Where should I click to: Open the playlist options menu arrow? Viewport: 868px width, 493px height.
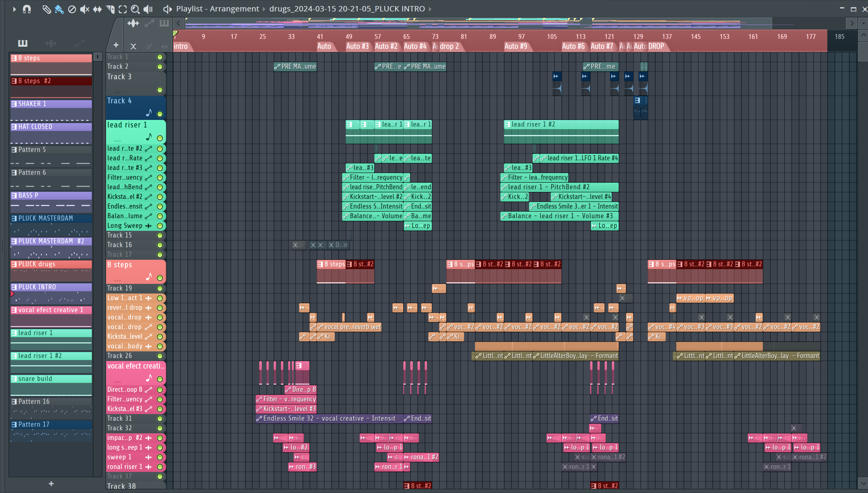[14, 9]
